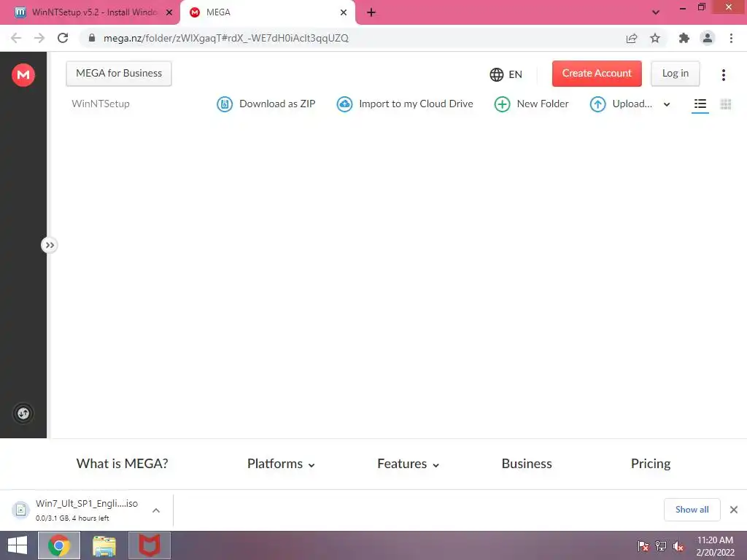Click the Chrome taskbar icon
Image resolution: width=747 pixels, height=560 pixels.
[x=59, y=545]
